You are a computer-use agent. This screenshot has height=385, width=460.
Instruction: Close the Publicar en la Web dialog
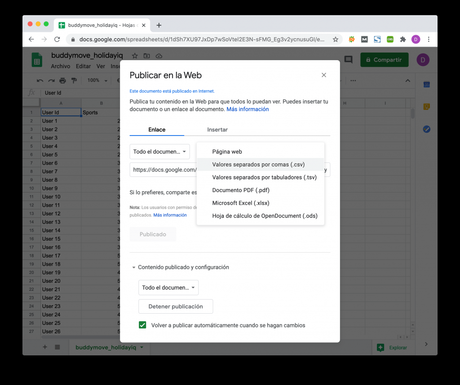click(x=324, y=75)
